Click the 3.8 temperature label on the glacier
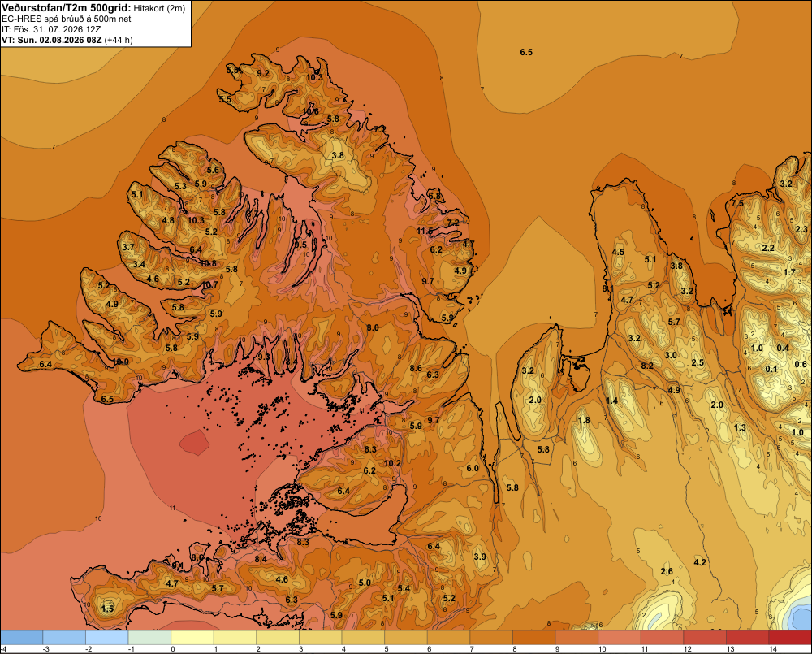The image size is (812, 654). (338, 155)
